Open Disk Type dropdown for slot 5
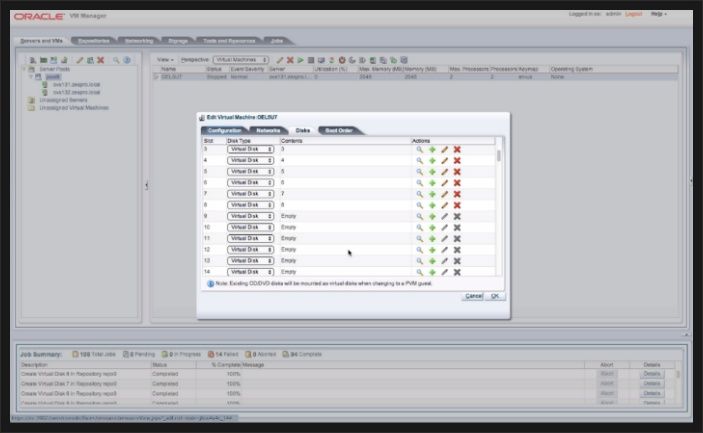This screenshot has width=703, height=433. click(251, 171)
